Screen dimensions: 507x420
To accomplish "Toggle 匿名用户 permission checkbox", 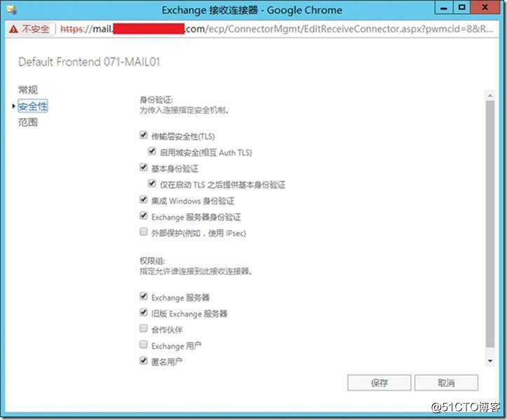I will (x=144, y=360).
